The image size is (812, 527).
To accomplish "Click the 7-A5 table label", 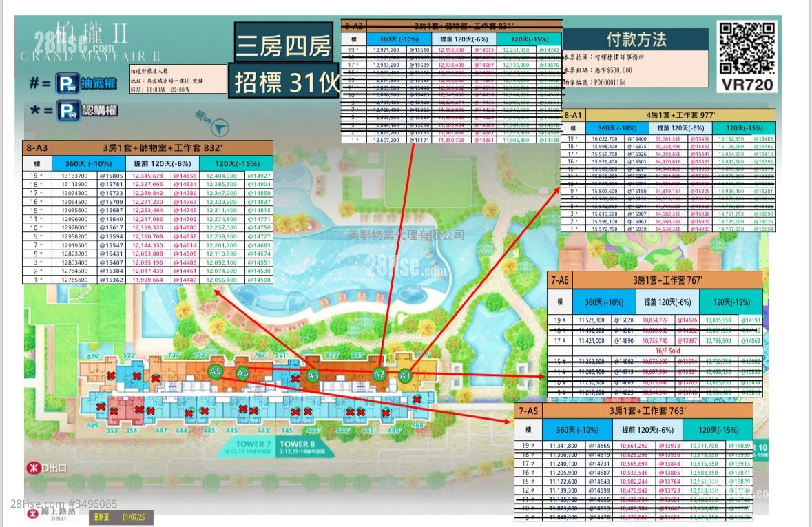I will 529,411.
